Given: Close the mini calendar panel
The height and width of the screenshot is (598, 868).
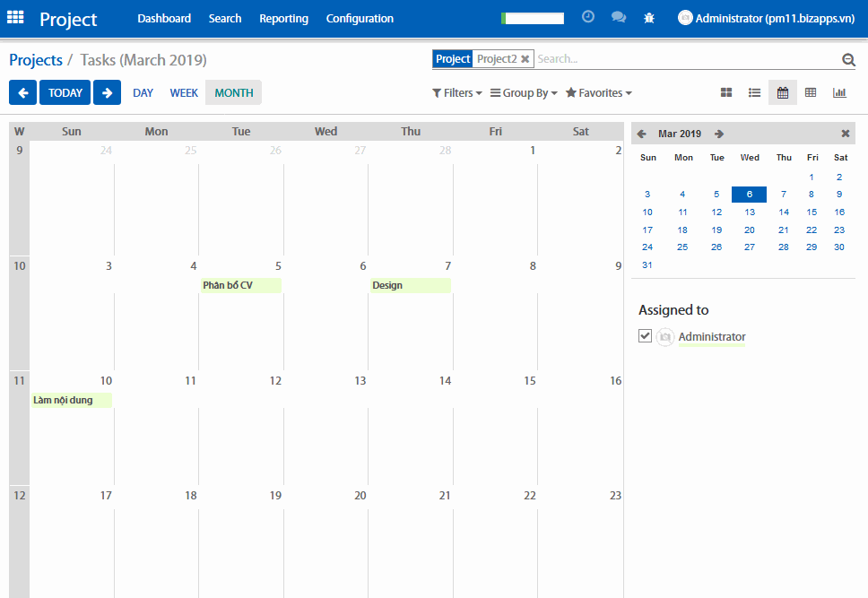Looking at the screenshot, I should pos(845,134).
